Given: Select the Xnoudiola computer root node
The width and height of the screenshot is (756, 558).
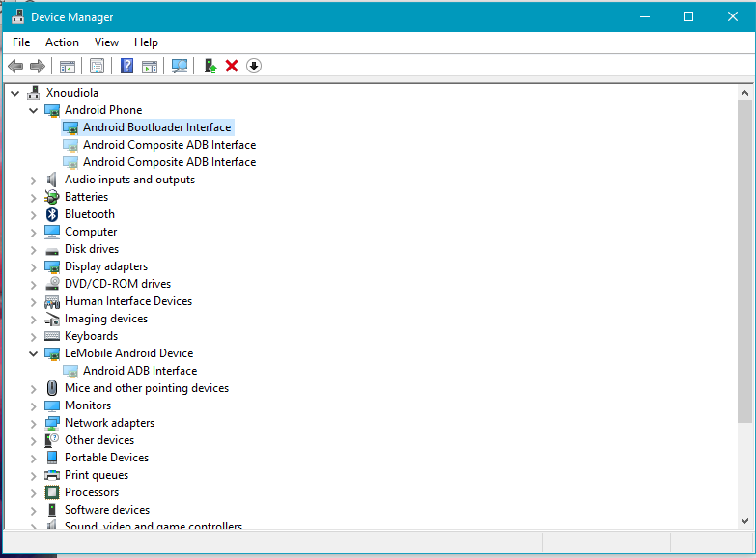Looking at the screenshot, I should pyautogui.click(x=71, y=93).
